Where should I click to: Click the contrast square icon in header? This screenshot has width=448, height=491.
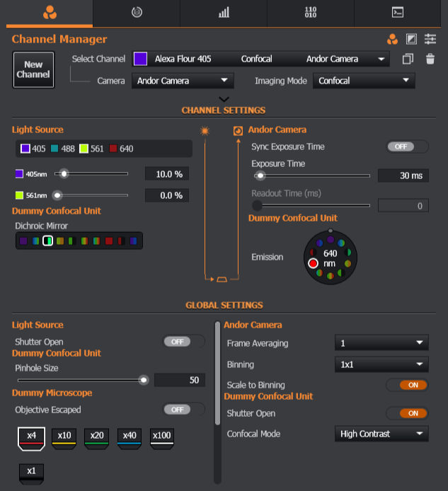(411, 39)
